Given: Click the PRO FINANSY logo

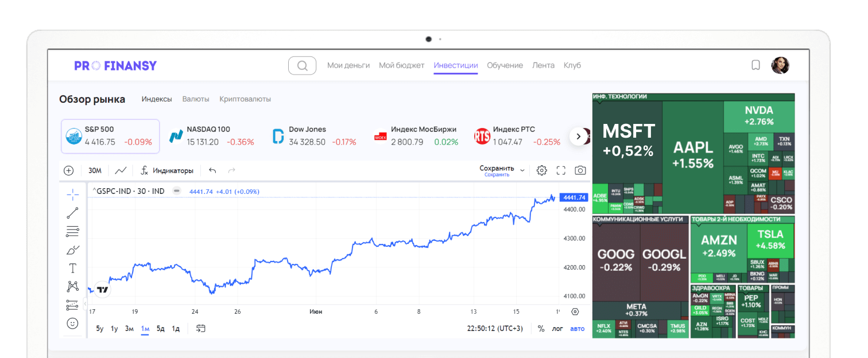Looking at the screenshot, I should (115, 65).
